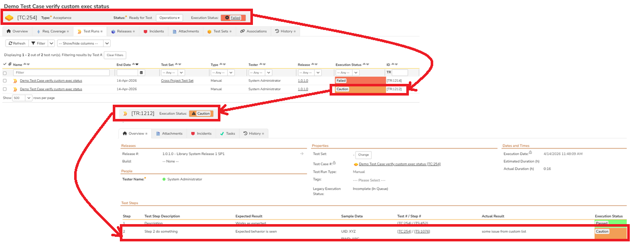Expand the Filter button dropdown arrow
This screenshot has width=644, height=248.
tap(51, 43)
